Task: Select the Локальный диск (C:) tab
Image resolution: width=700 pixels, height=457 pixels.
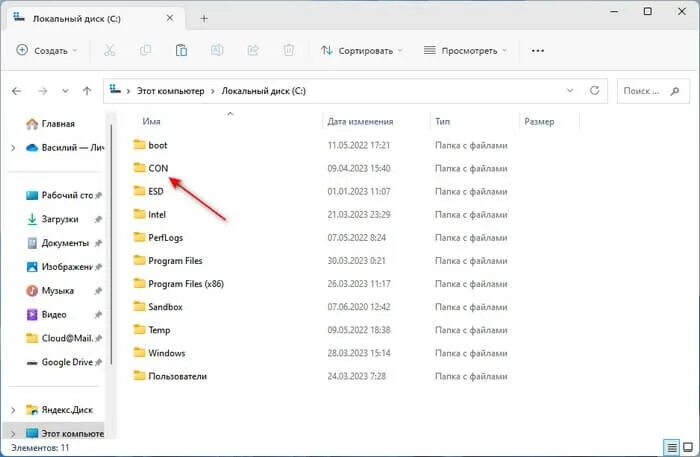Action: coord(93,19)
